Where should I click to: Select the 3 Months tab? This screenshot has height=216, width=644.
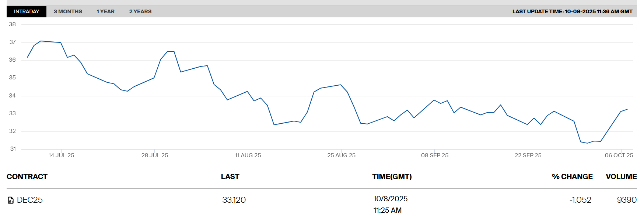click(68, 11)
